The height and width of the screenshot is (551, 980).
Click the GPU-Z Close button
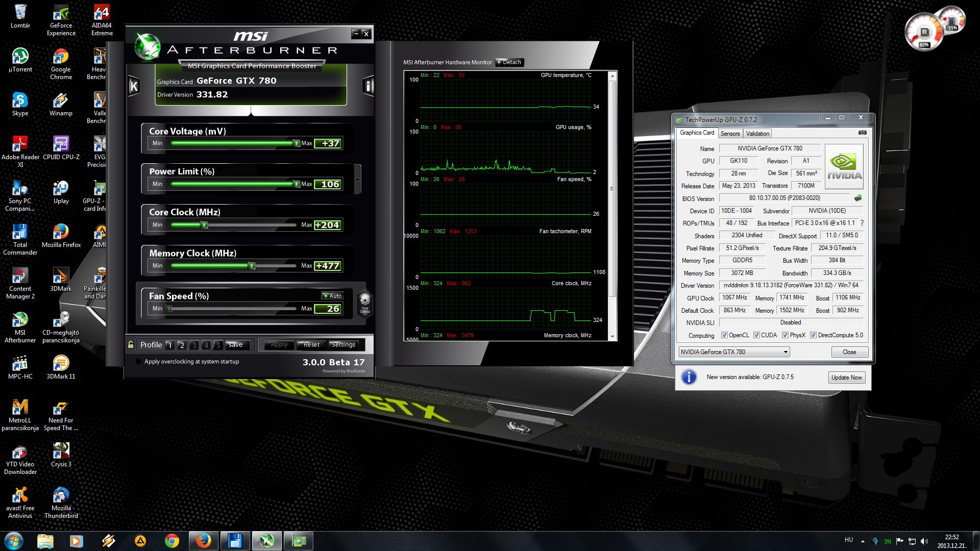point(849,352)
